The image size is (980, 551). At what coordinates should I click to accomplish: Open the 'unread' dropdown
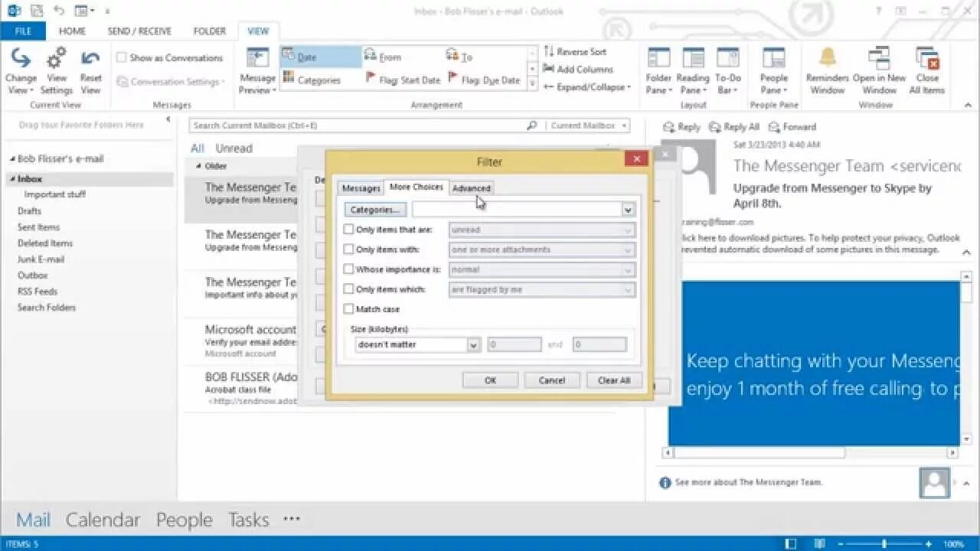tap(628, 230)
